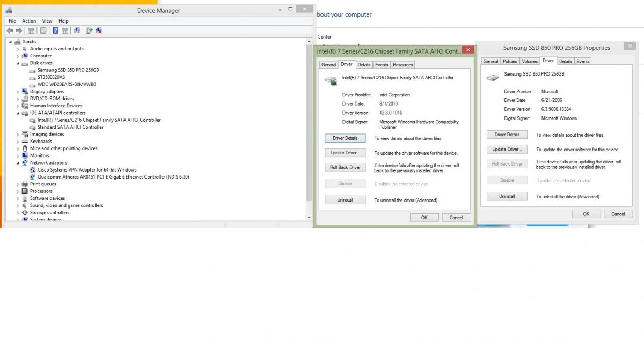
Task: Click Uninstall in the Intel SATA AHCI dialog
Action: 345,200
